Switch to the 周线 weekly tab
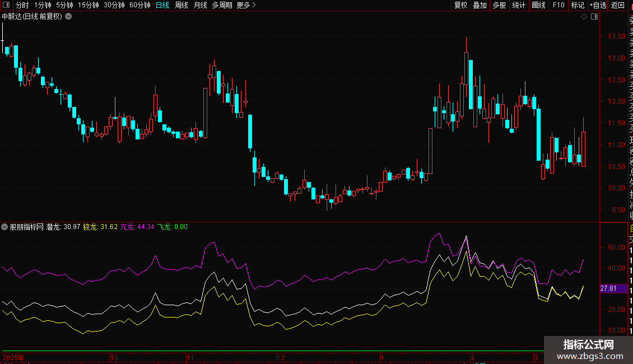Image resolution: width=633 pixels, height=364 pixels. 181,5
